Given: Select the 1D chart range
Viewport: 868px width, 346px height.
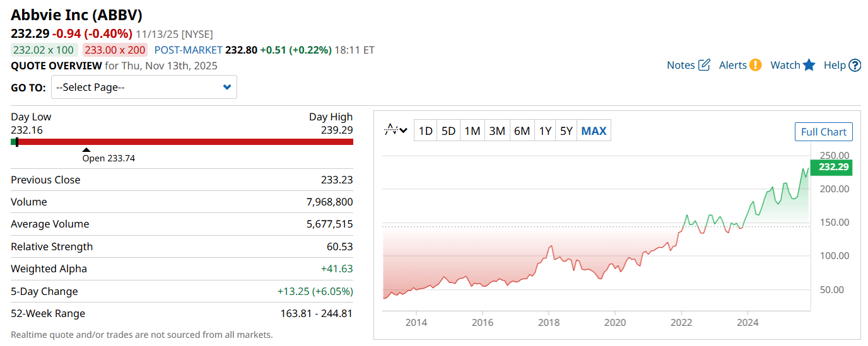Looking at the screenshot, I should (x=426, y=131).
